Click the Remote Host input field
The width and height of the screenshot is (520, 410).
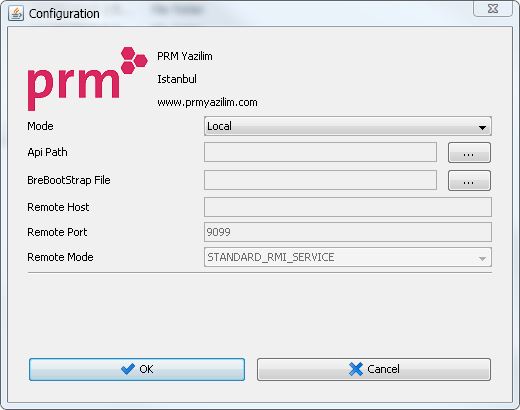pyautogui.click(x=348, y=207)
